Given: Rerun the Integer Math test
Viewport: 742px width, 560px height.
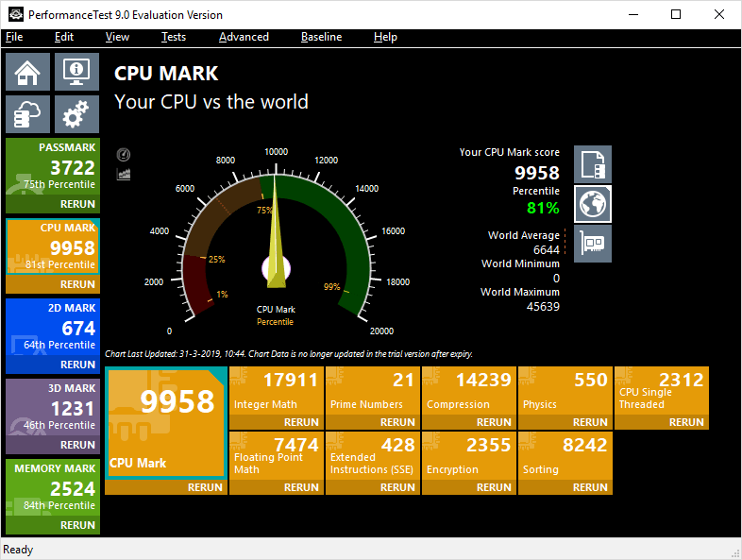Looking at the screenshot, I should click(x=301, y=422).
